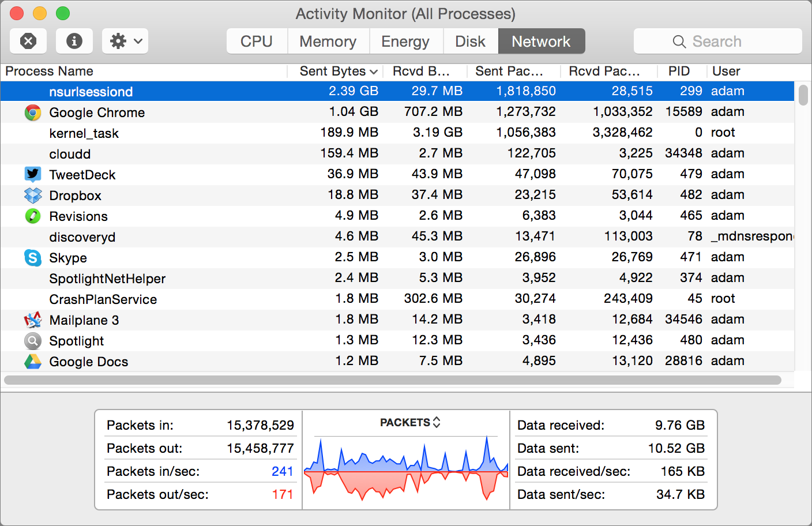
Task: Click Packets out/sec value 171
Action: [283, 494]
